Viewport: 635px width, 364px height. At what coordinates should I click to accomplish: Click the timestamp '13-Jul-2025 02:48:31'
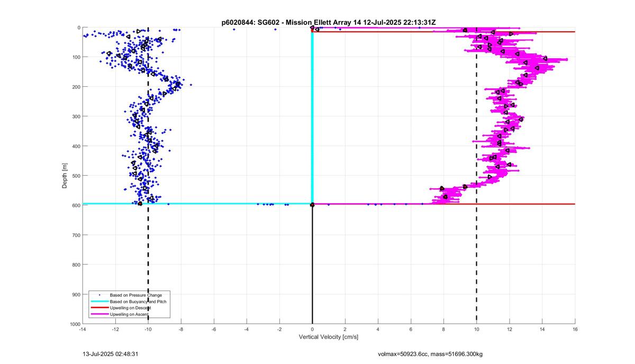point(111,353)
